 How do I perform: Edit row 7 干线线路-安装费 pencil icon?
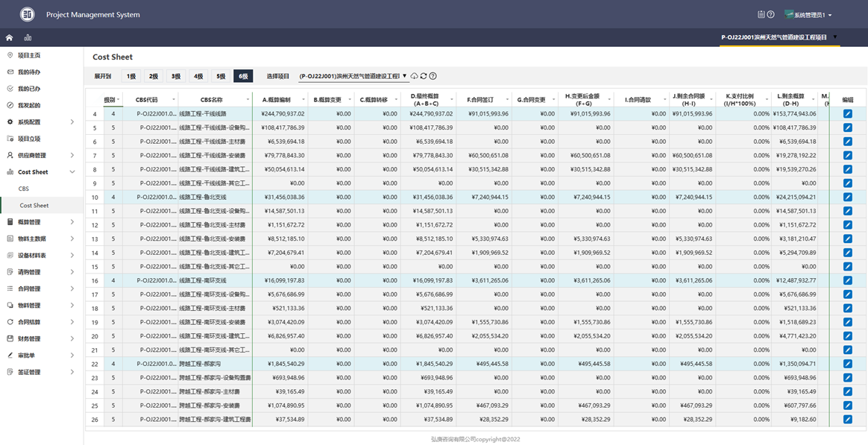[848, 156]
